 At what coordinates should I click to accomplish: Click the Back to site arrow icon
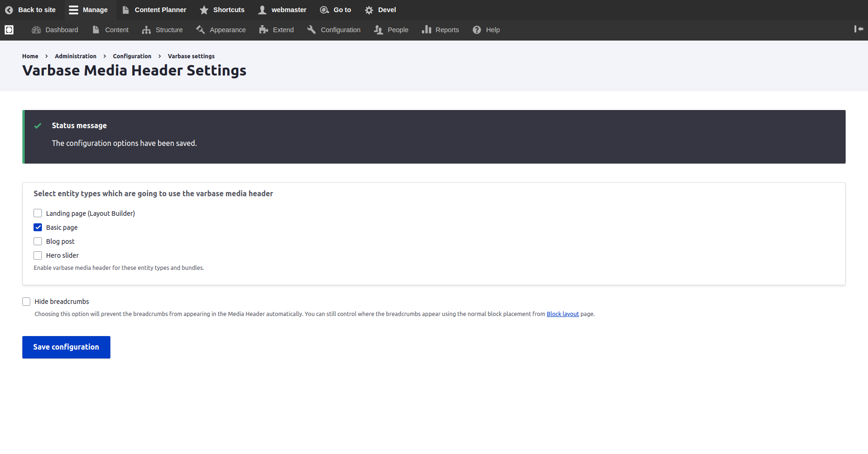tap(9, 10)
